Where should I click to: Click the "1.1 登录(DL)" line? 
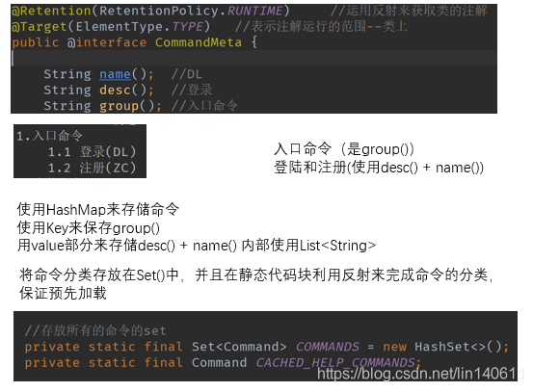pos(92,152)
